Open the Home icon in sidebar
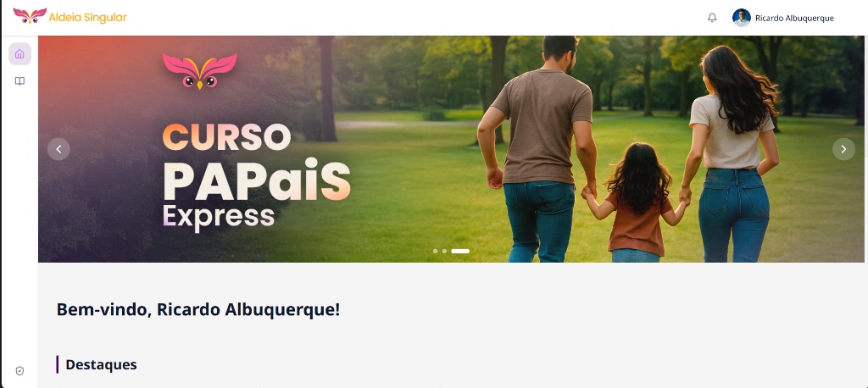Image resolution: width=868 pixels, height=388 pixels. [19, 53]
